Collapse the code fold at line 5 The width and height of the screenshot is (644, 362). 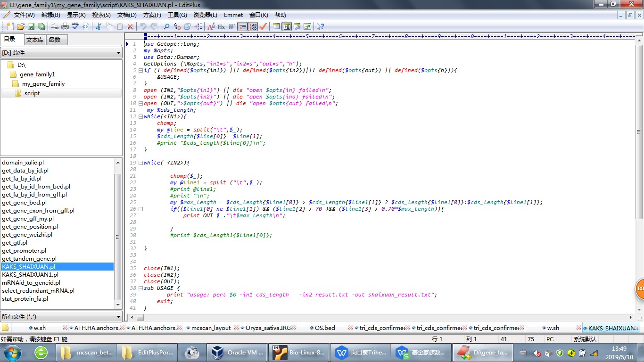pos(140,70)
